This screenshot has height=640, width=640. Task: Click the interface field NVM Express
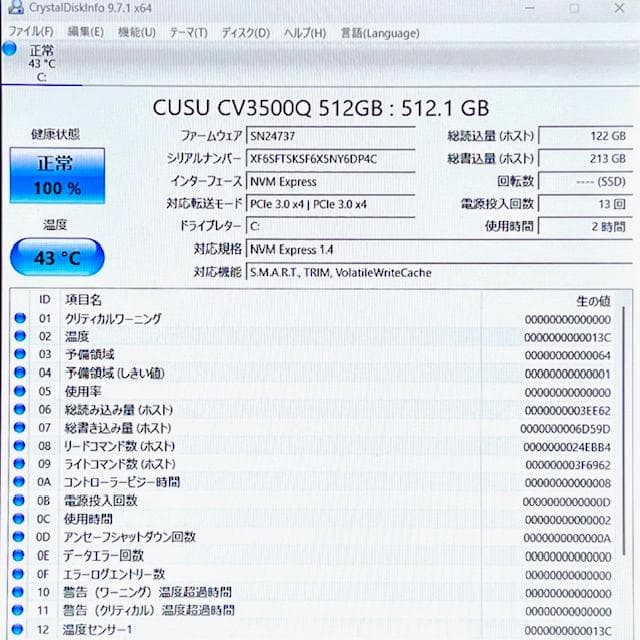331,182
